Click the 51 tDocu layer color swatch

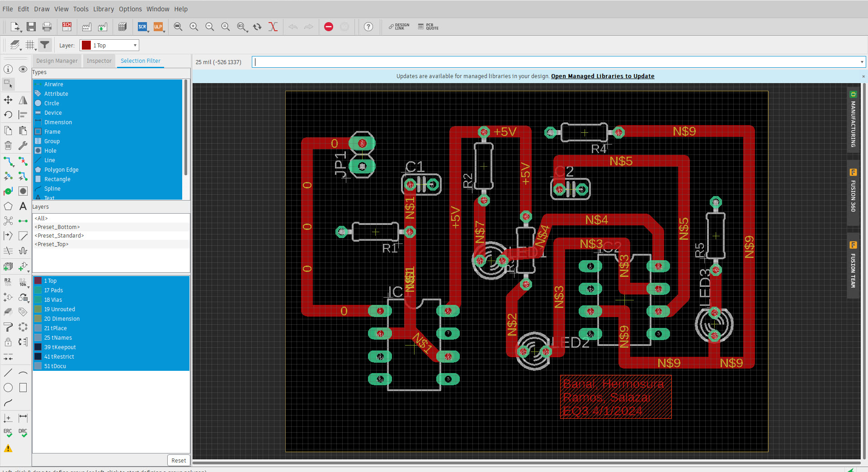click(38, 366)
